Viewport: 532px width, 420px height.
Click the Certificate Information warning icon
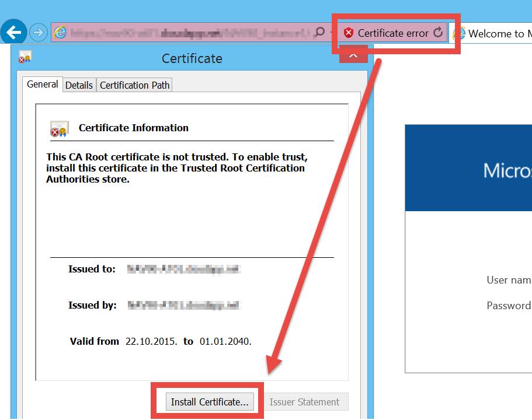(x=59, y=129)
